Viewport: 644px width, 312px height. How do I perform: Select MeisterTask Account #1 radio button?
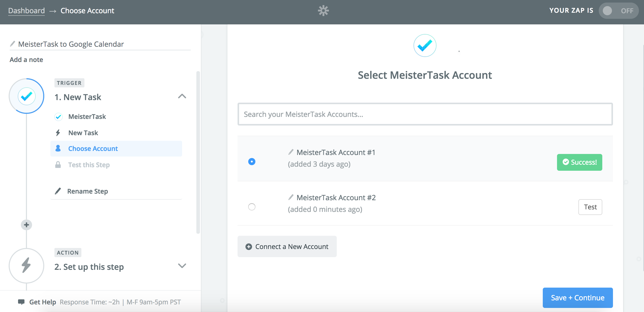(x=252, y=161)
